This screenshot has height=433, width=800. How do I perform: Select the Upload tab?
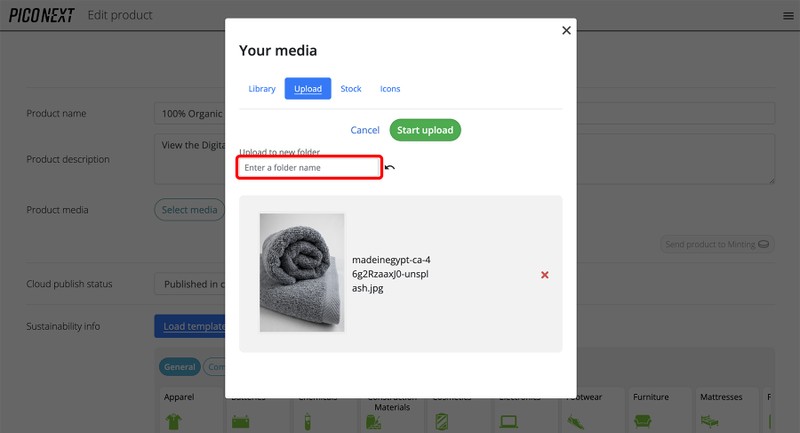tap(308, 89)
